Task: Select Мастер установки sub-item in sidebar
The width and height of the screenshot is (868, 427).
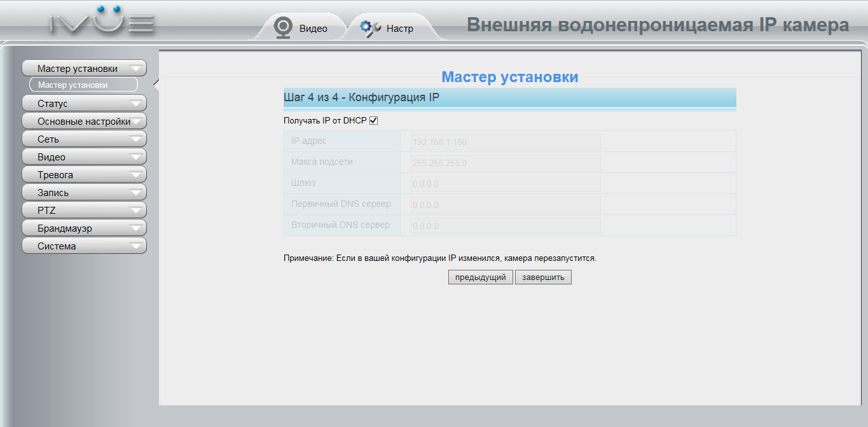Action: pyautogui.click(x=83, y=85)
